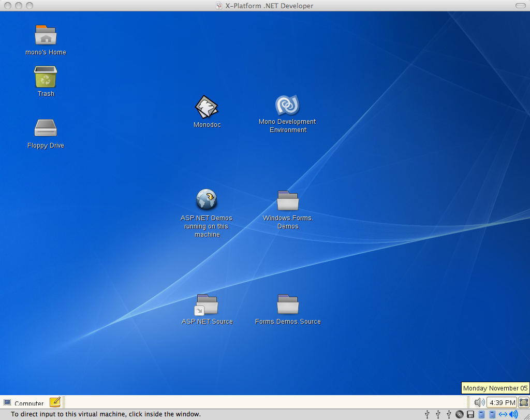Click the Monday November 05 date tooltip
530x420 pixels.
tap(495, 388)
